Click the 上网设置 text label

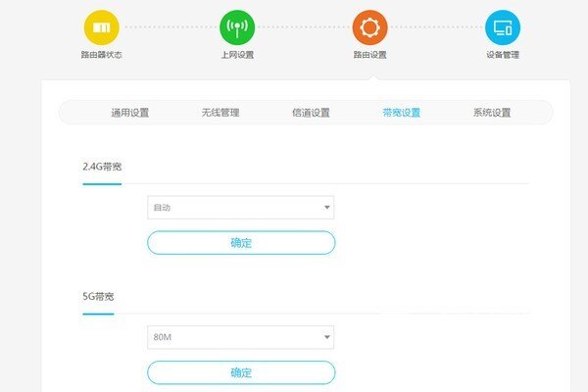coord(236,55)
